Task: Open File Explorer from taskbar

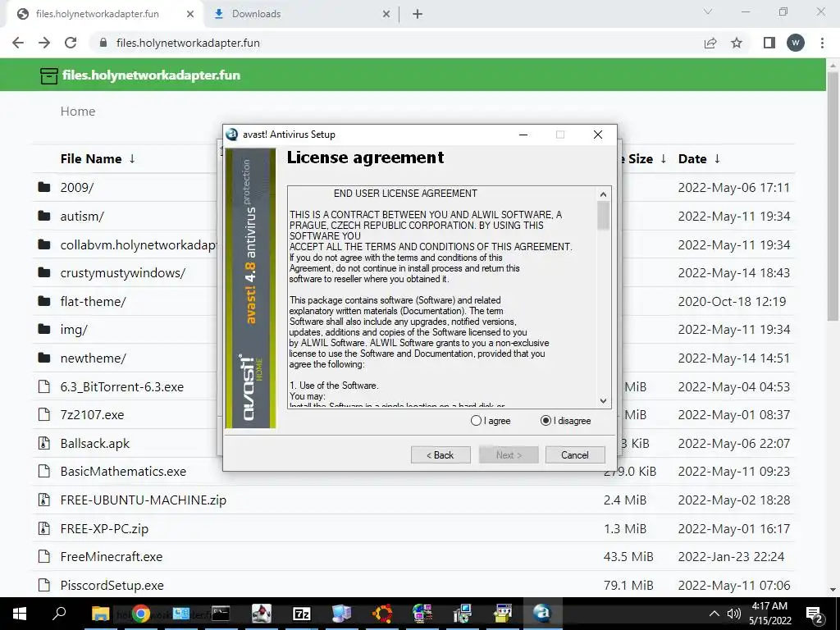Action: (100, 614)
